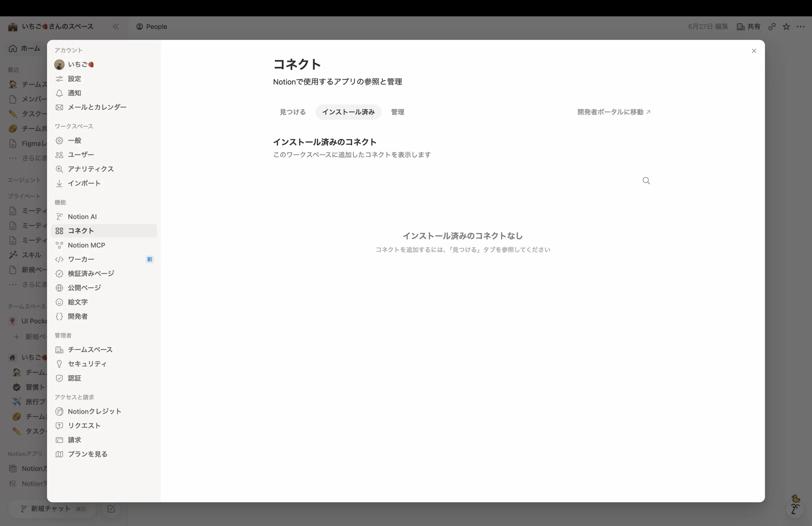The height and width of the screenshot is (526, 812).
Task: Open the three-dot page menu
Action: [x=801, y=27]
